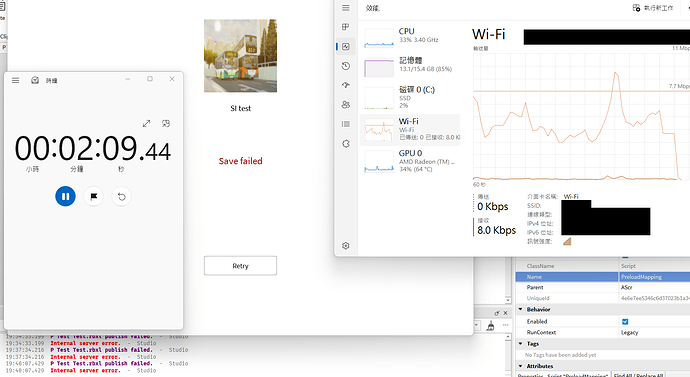Select the CPU performance entry
690x377 pixels.
(411, 37)
